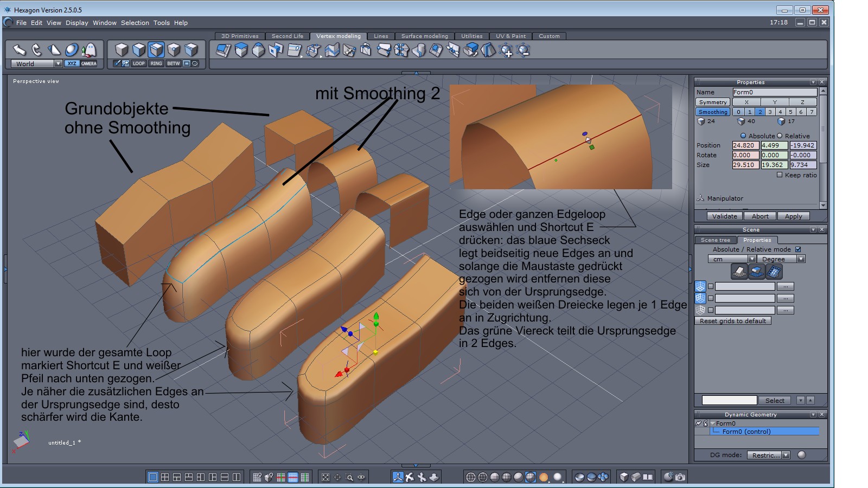Open the Second Life tab
868x488 pixels.
[288, 36]
